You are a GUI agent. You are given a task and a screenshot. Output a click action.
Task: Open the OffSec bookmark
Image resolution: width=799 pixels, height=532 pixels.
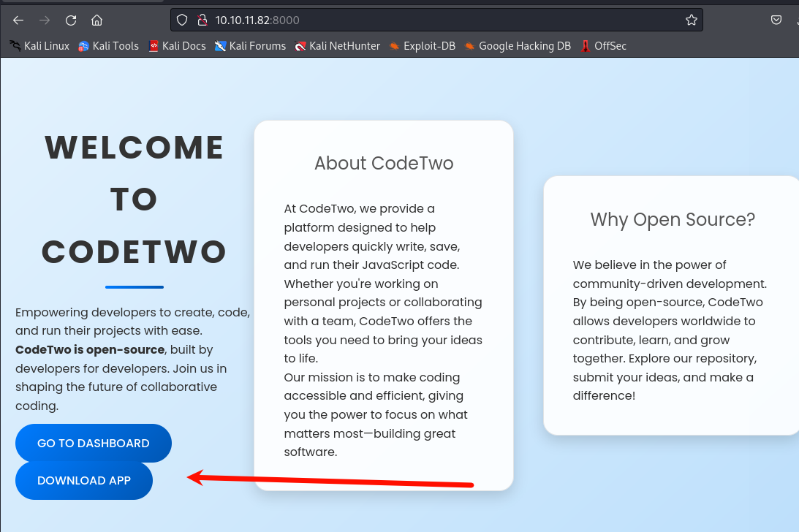(x=603, y=46)
